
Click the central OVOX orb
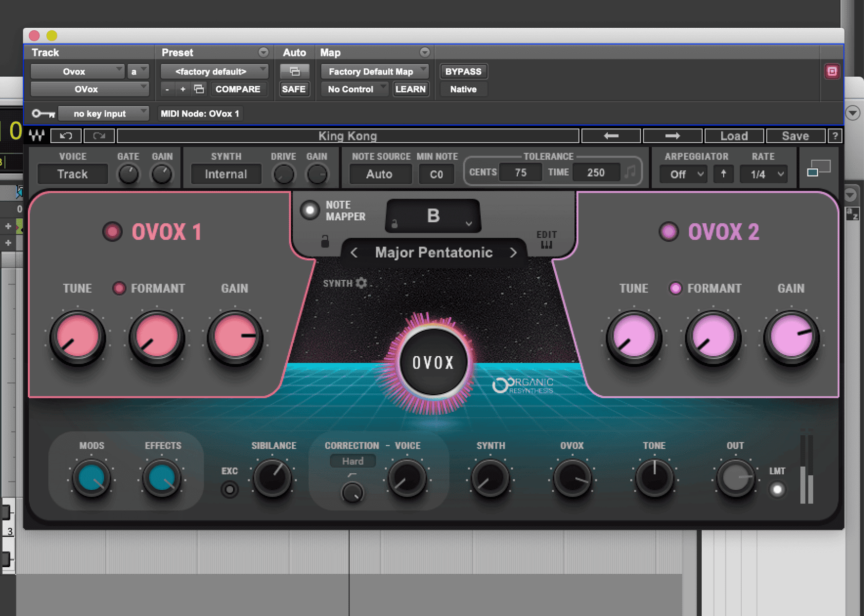[433, 362]
